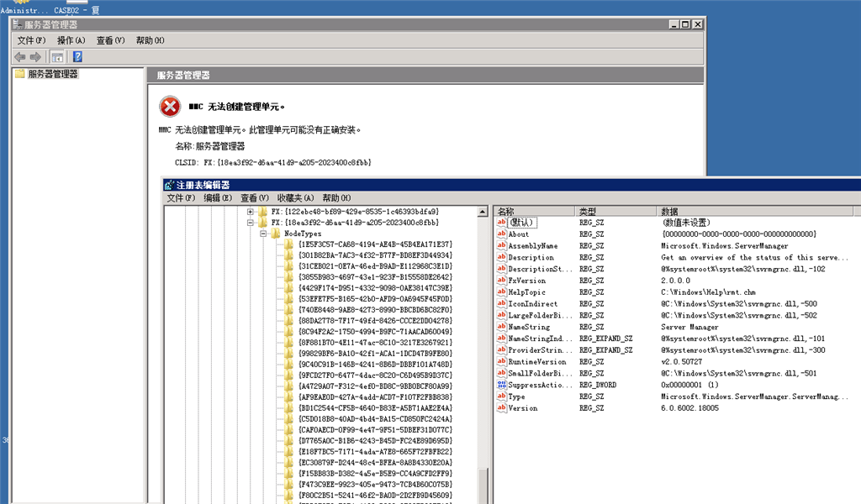Click the string icon of the About value
This screenshot has width=861, height=504.
coord(501,234)
